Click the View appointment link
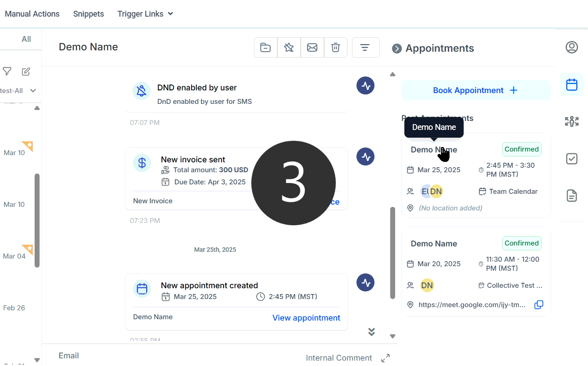The height and width of the screenshot is (366, 588). [x=306, y=318]
